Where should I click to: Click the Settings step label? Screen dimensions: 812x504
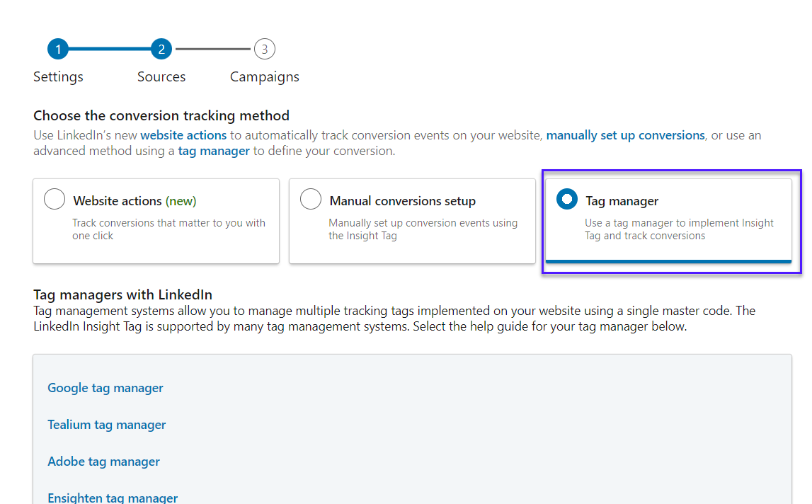click(58, 76)
